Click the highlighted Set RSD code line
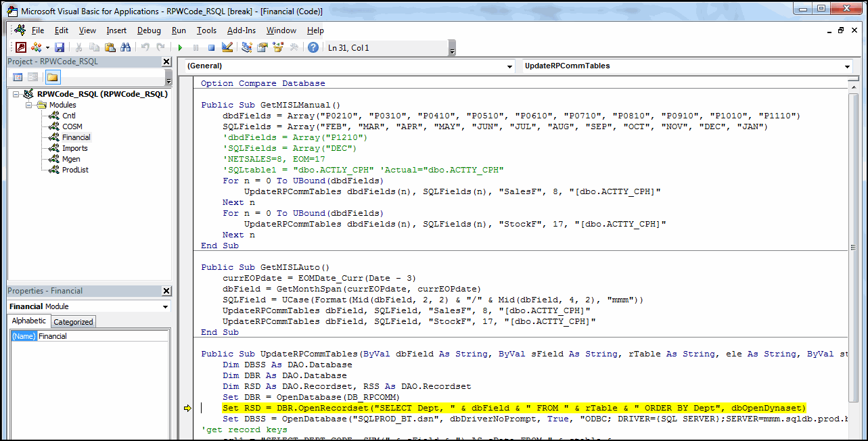The image size is (868, 441). coord(514,408)
